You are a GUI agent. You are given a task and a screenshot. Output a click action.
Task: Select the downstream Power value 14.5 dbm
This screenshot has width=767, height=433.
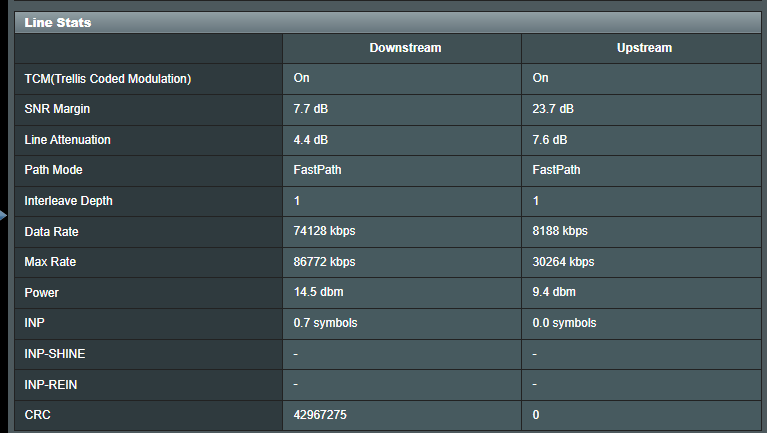click(x=318, y=292)
